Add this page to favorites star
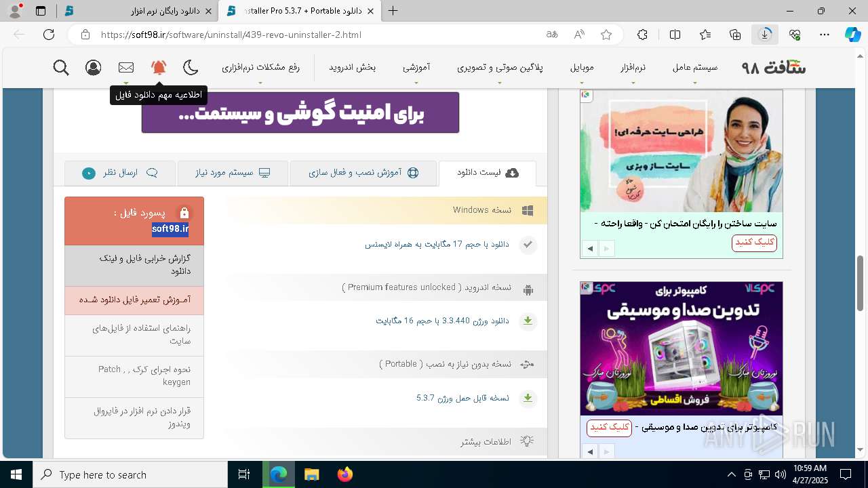 (606, 35)
